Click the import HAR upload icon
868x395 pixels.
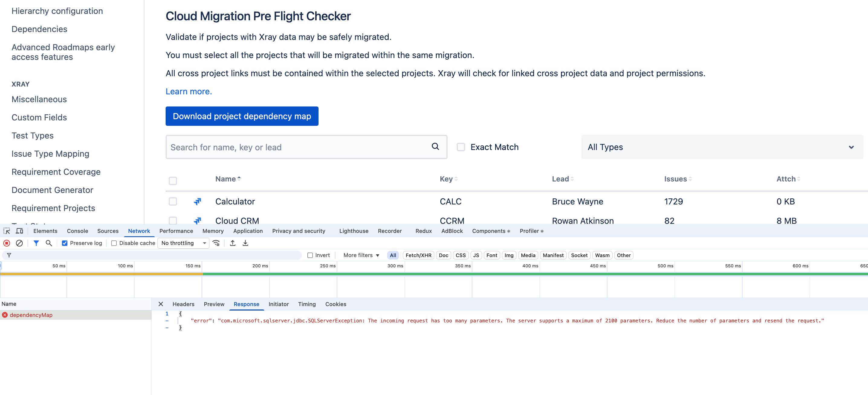point(232,243)
